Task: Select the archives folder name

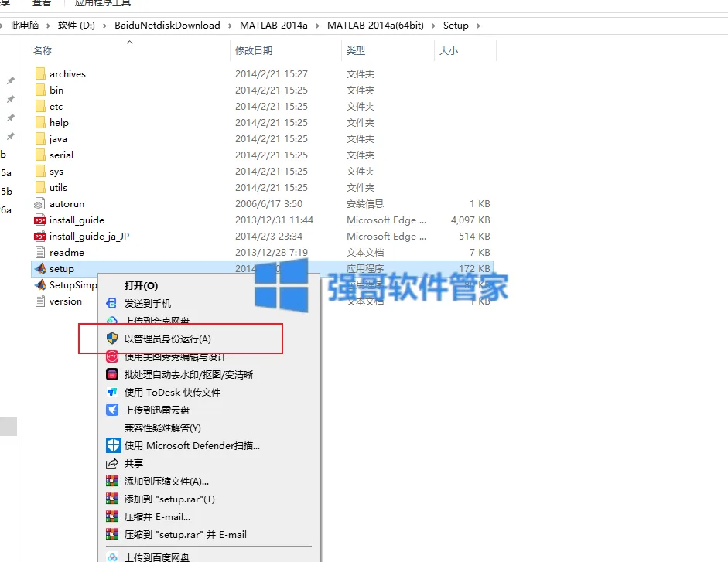Action: click(67, 73)
